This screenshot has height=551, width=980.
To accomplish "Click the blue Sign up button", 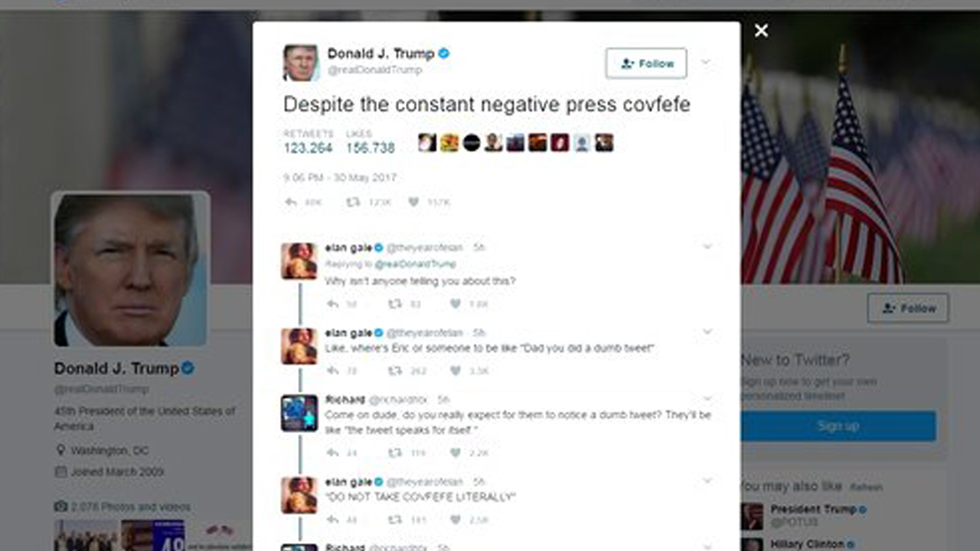I will (838, 425).
